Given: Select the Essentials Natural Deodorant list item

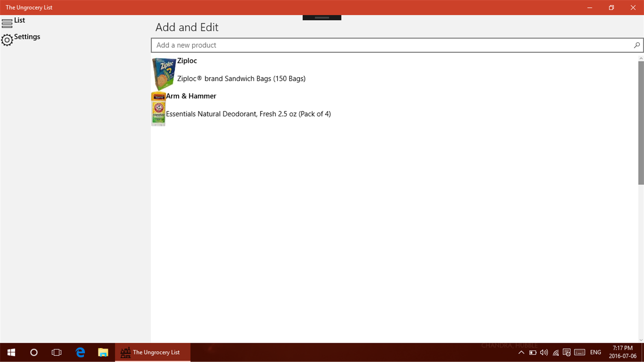Looking at the screenshot, I should [x=248, y=114].
